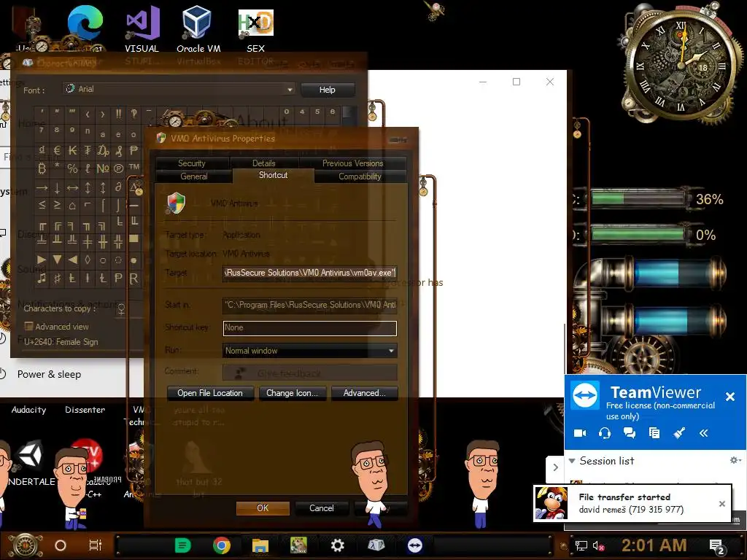Open the Sandboxie cat taskbar icon
The image size is (747, 560).
pos(298,545)
